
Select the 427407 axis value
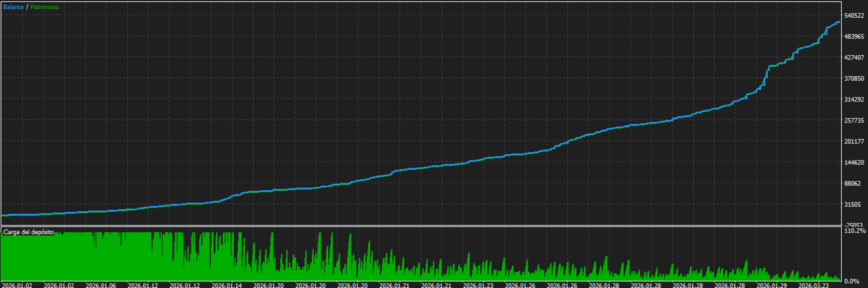pyautogui.click(x=855, y=57)
